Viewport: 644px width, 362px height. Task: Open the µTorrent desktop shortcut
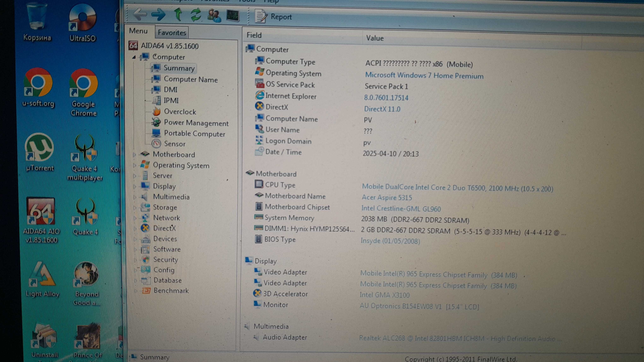click(x=39, y=152)
